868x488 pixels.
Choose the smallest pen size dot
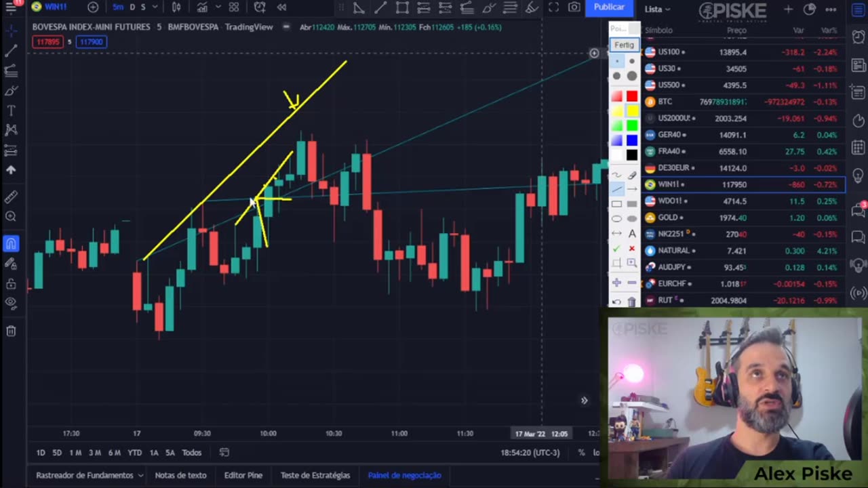616,61
